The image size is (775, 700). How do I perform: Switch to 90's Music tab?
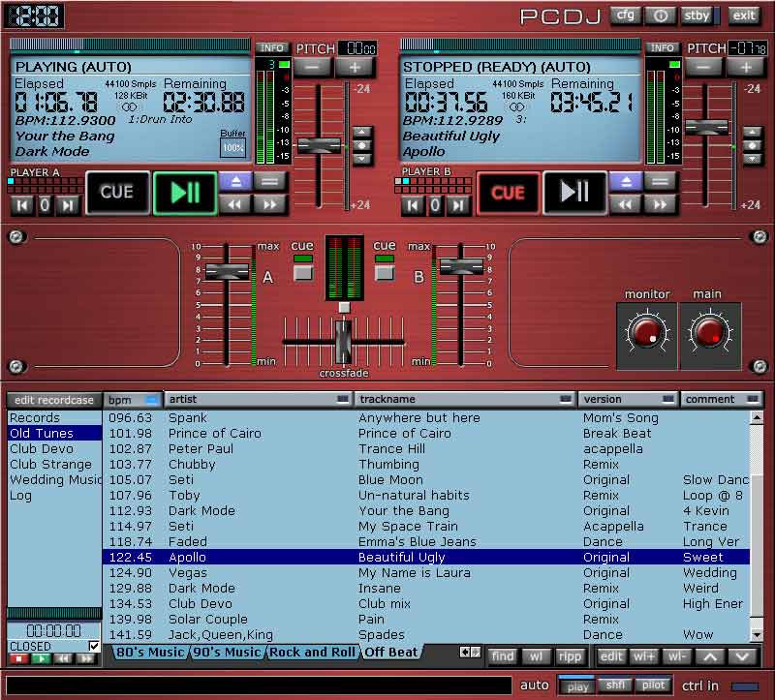tap(227, 653)
